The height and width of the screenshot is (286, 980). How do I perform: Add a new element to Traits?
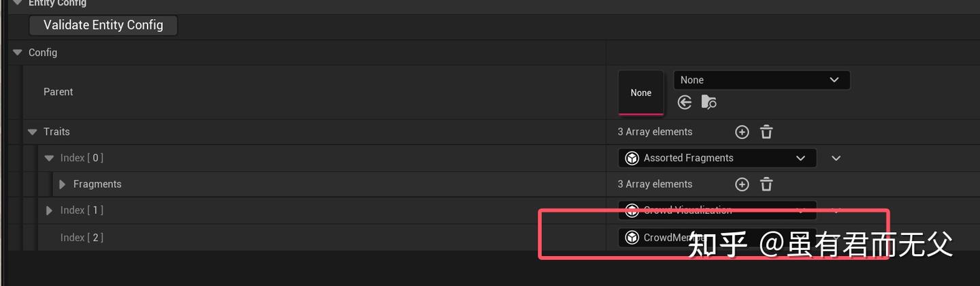click(x=742, y=132)
